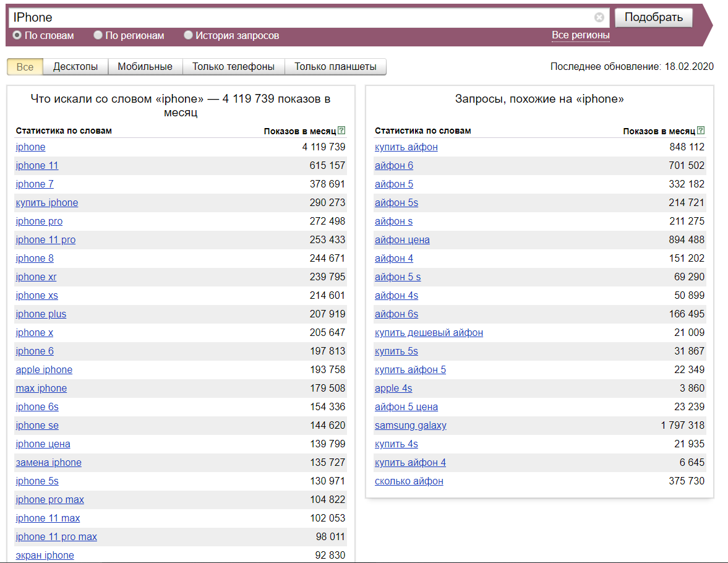Open the 'айфон 5' similar query

click(x=394, y=184)
